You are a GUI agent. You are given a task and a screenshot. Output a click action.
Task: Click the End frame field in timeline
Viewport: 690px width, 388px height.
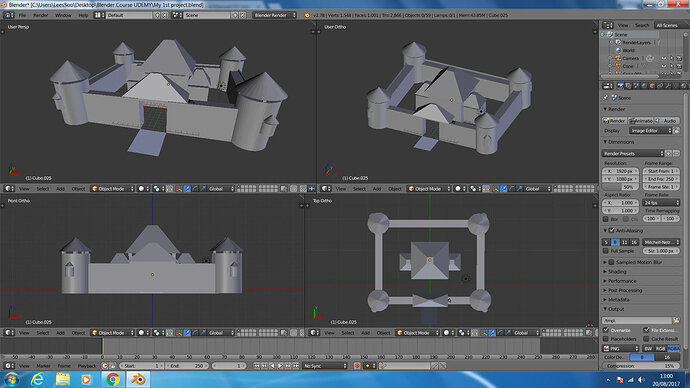click(x=187, y=366)
